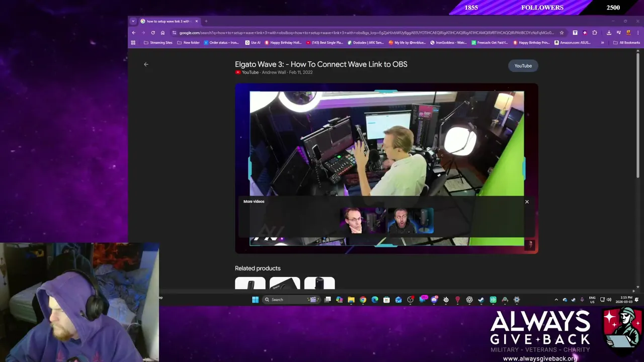Open the volume speaker tray icon
Viewport: 644px width, 362px height.
tap(609, 300)
